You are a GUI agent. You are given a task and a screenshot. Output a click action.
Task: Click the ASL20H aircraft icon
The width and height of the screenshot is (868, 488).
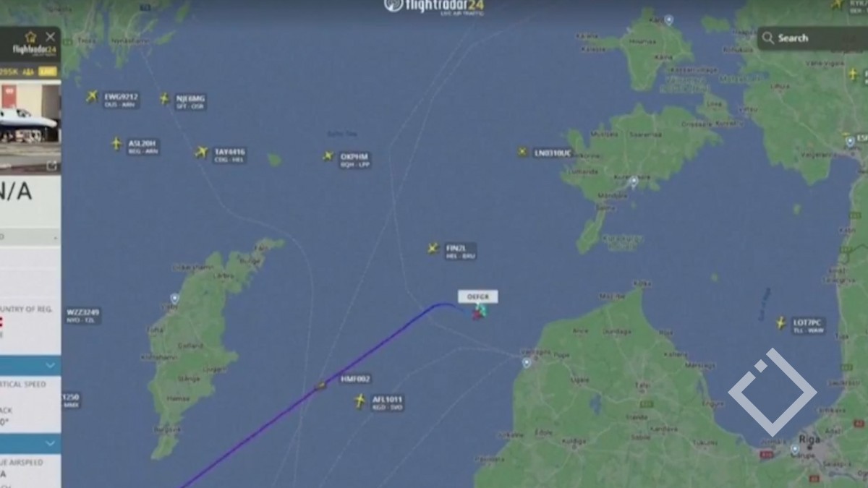[116, 144]
